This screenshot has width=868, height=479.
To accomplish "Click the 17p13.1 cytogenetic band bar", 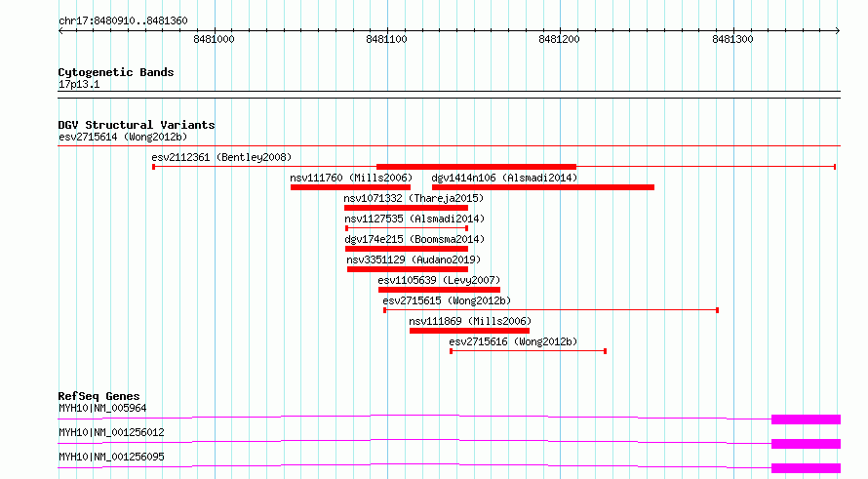I will tap(449, 95).
